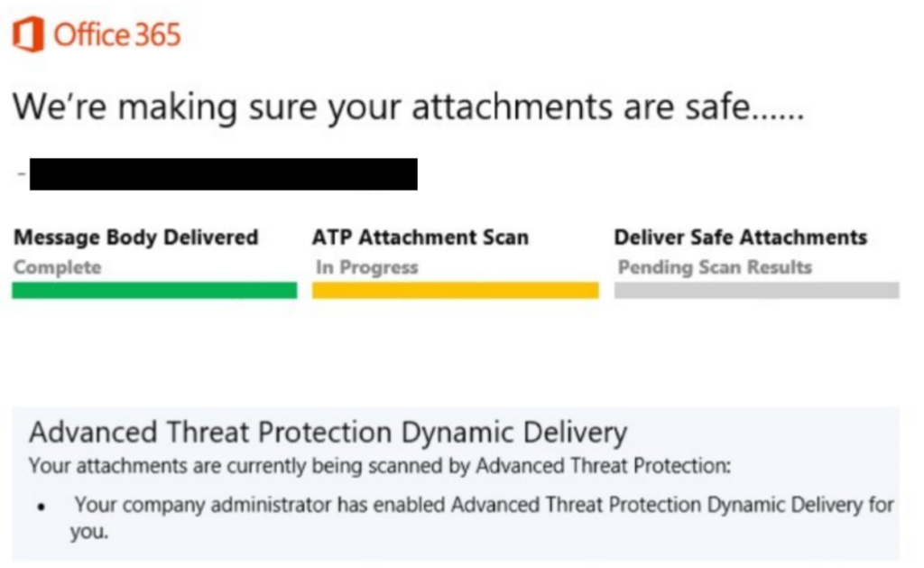The image size is (924, 568).
Task: Click the yellow ATP scan progress bar
Action: pos(456,290)
